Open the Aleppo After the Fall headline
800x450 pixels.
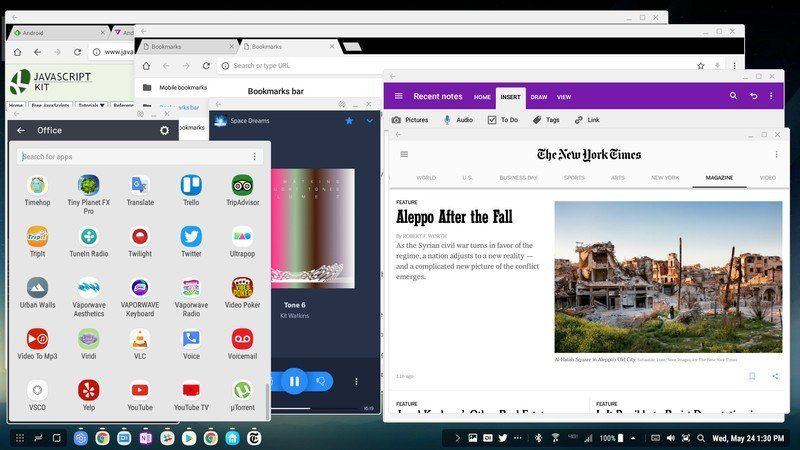tap(454, 217)
